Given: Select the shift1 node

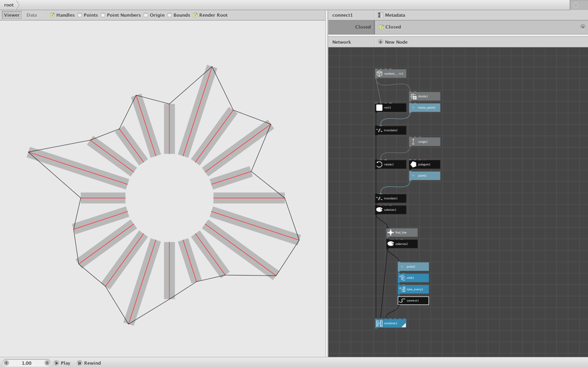Looking at the screenshot, I should click(x=413, y=278).
